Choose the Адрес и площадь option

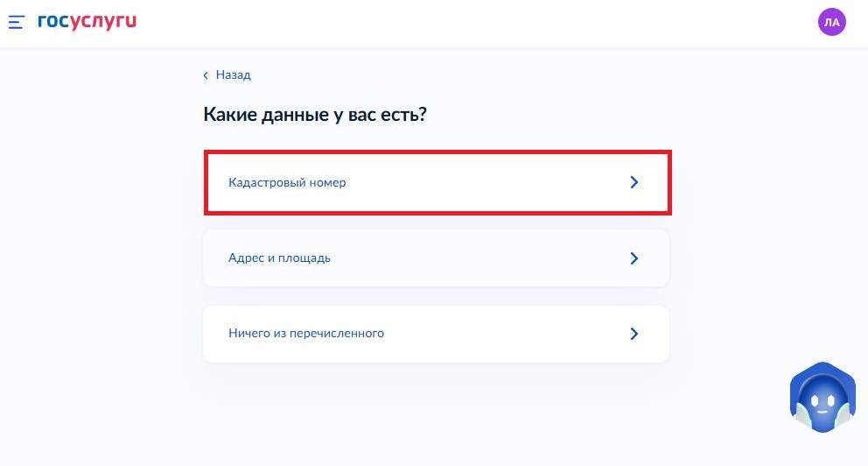click(x=436, y=258)
